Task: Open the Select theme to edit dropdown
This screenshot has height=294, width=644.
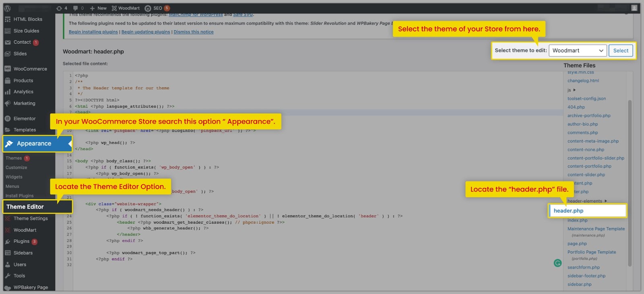Action: (x=578, y=51)
